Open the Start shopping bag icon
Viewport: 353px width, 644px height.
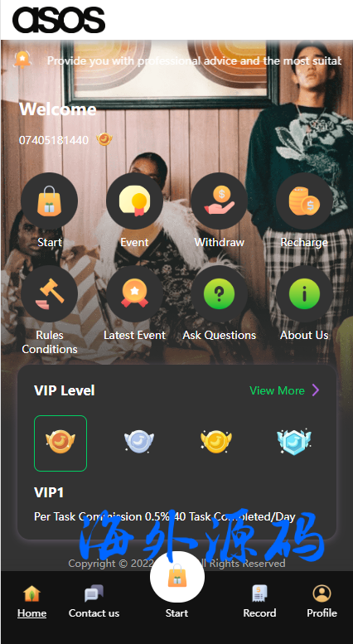49,201
